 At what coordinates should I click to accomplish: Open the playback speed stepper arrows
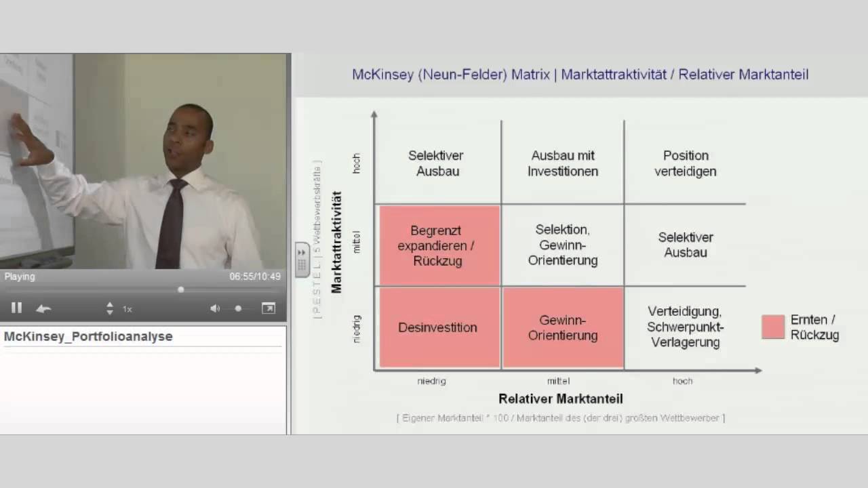(110, 308)
